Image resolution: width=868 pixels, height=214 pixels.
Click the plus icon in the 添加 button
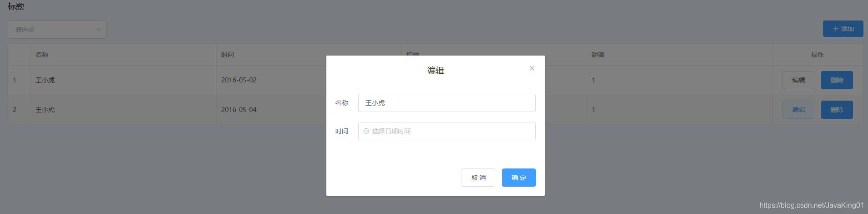[x=835, y=29]
